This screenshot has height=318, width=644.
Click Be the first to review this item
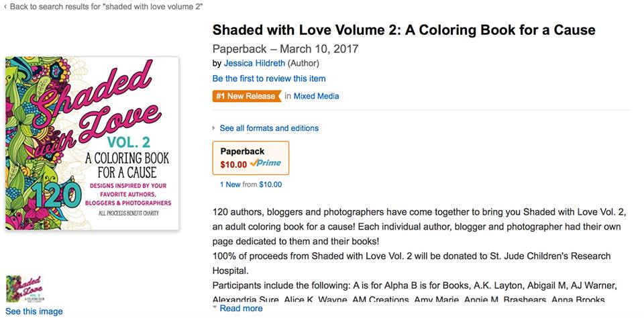[x=269, y=78]
